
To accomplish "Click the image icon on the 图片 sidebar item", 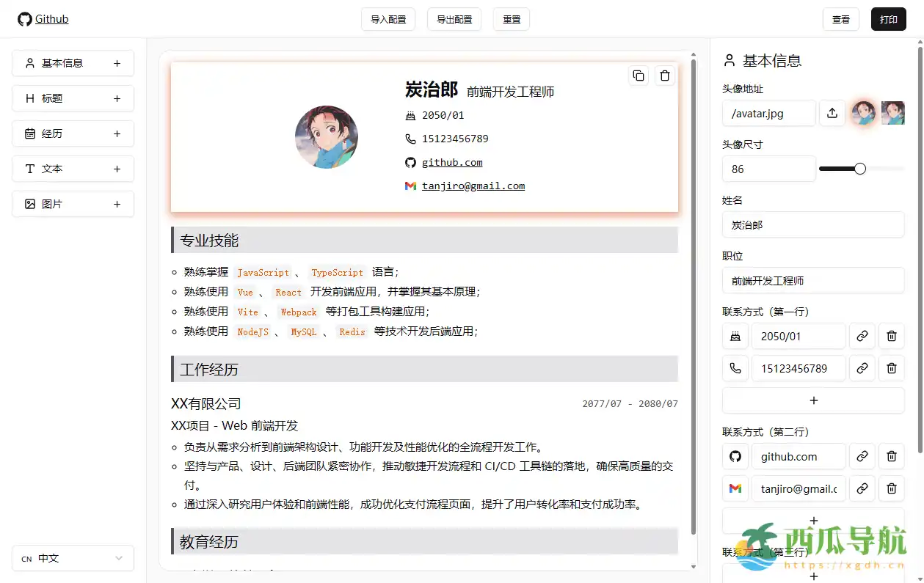I will pos(29,204).
